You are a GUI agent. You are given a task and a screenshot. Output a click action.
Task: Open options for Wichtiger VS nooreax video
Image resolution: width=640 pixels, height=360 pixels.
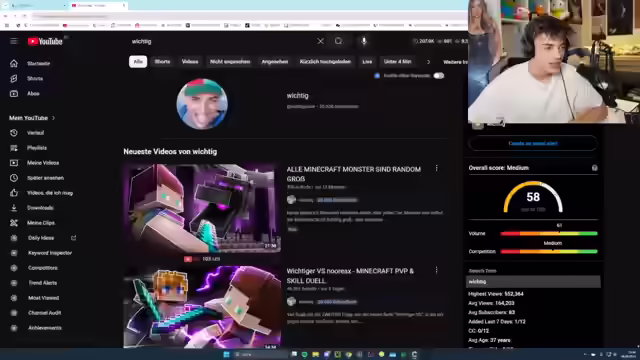click(x=436, y=270)
